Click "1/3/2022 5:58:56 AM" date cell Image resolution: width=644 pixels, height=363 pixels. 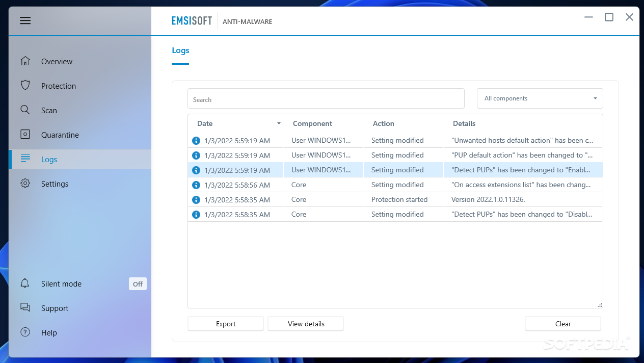(x=237, y=185)
